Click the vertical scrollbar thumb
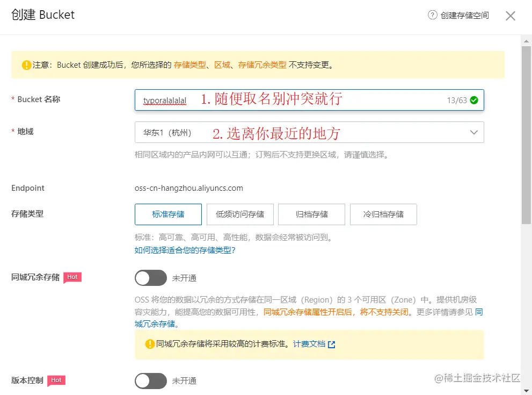This screenshot has height=395, width=532. [526, 135]
